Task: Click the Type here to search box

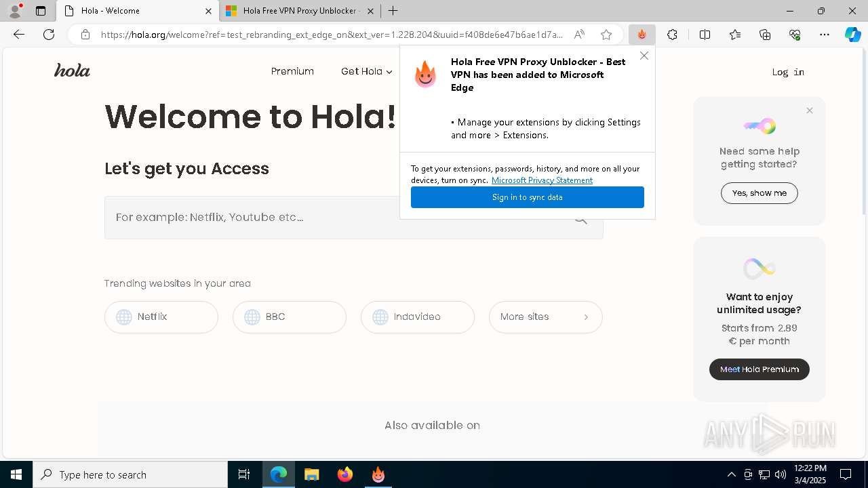Action: point(130,474)
